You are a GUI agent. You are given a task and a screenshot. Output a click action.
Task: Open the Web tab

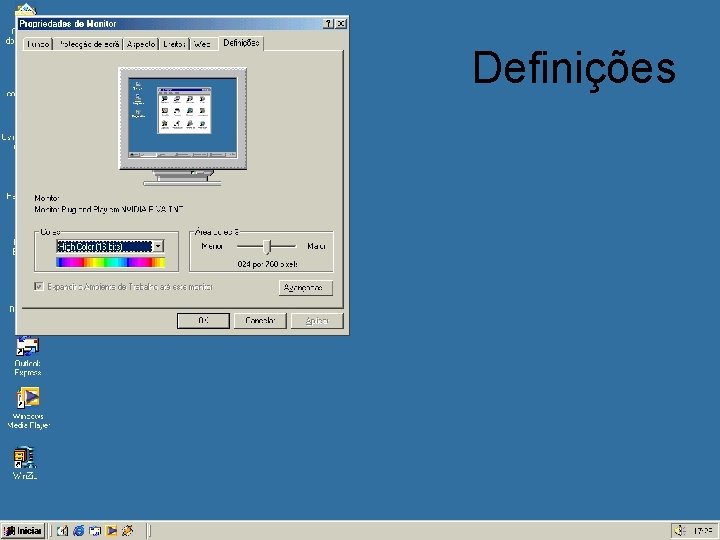coord(202,44)
